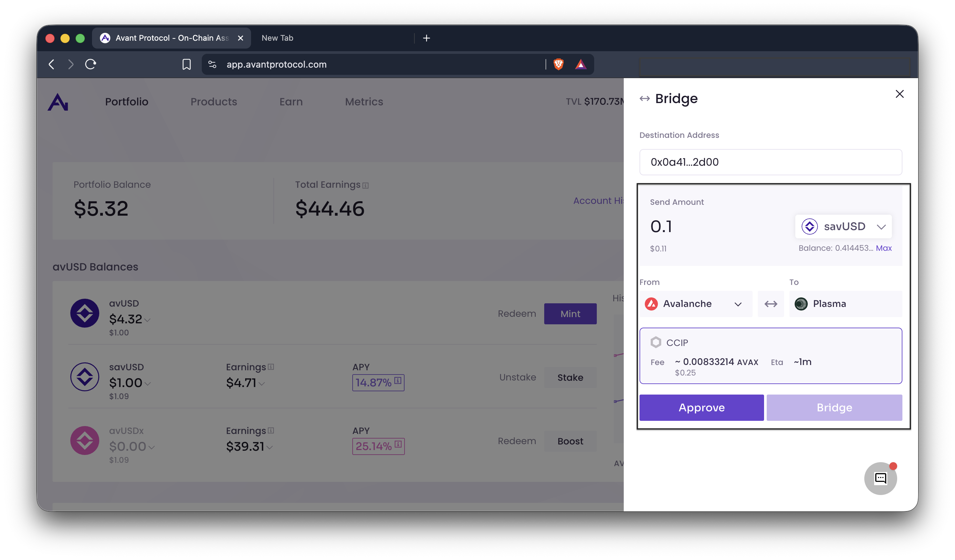Open the savUSD token dropdown
The width and height of the screenshot is (955, 560).
pos(843,226)
